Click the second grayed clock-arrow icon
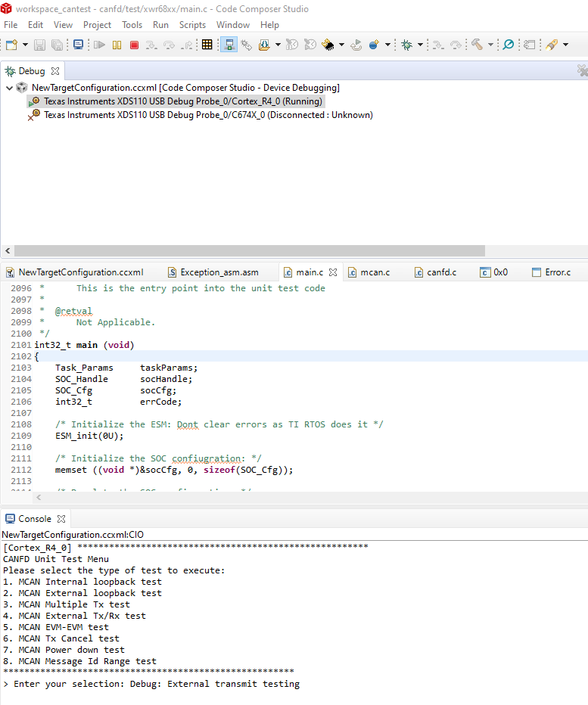Screen dimensions: 588x705 click(310, 45)
